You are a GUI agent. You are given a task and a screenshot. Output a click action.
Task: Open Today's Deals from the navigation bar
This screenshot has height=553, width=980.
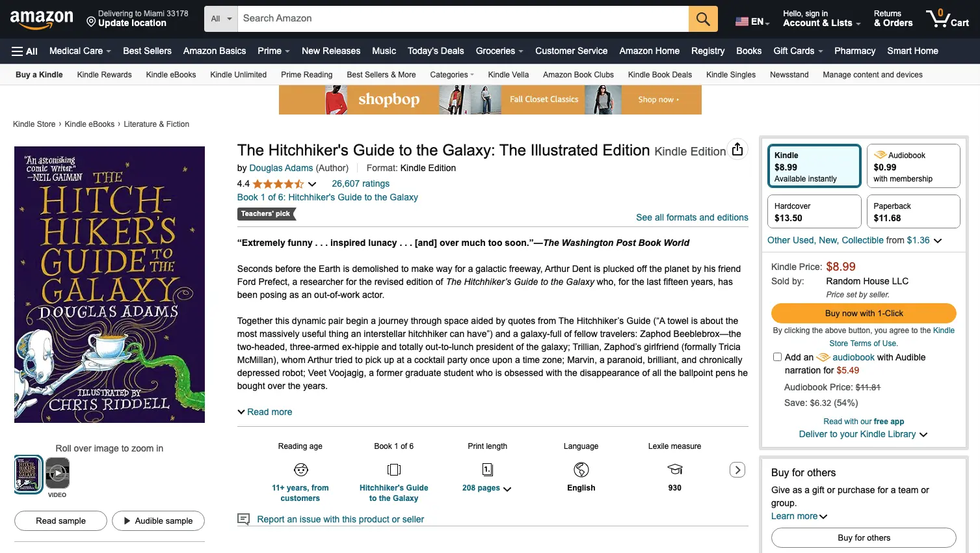pyautogui.click(x=436, y=51)
